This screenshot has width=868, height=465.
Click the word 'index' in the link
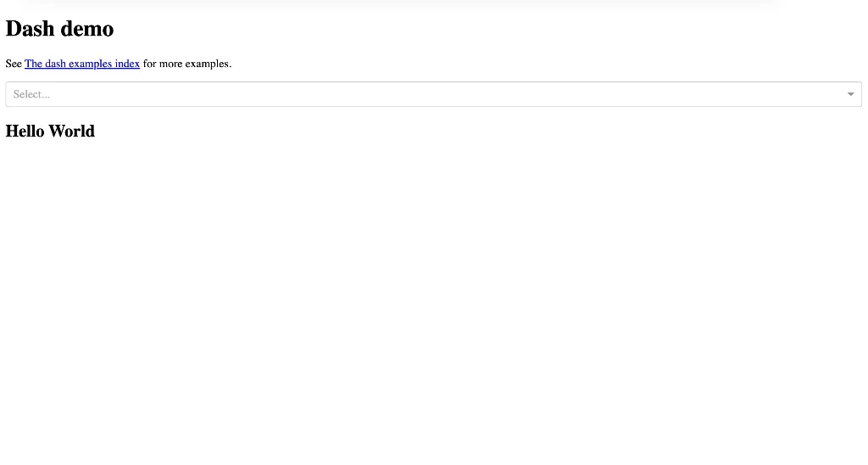pyautogui.click(x=128, y=64)
